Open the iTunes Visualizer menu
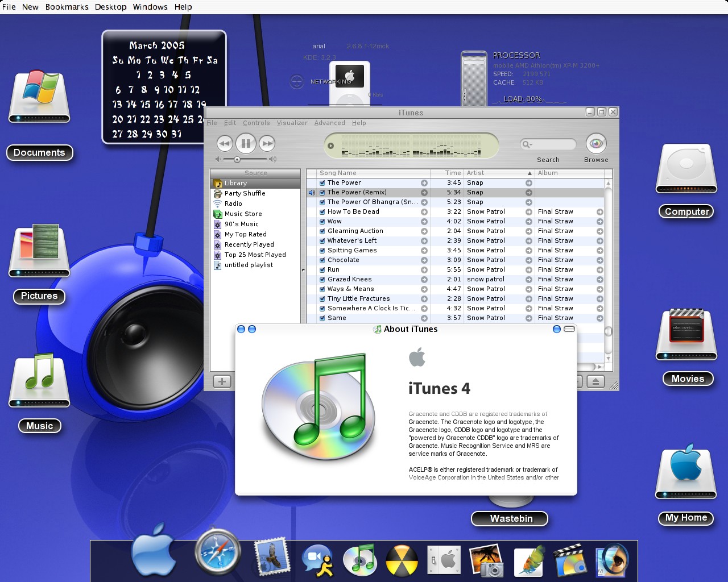Viewport: 728px width, 582px height. pos(292,123)
